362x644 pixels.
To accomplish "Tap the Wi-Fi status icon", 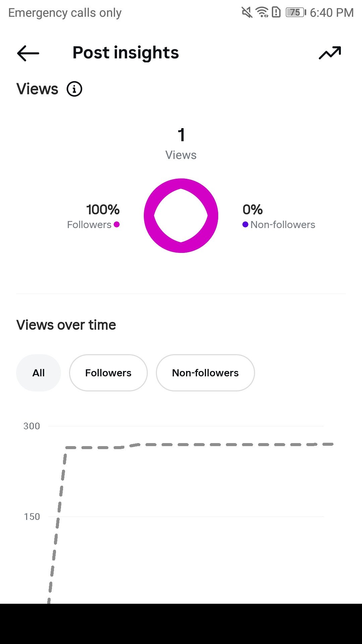I will coord(262,12).
